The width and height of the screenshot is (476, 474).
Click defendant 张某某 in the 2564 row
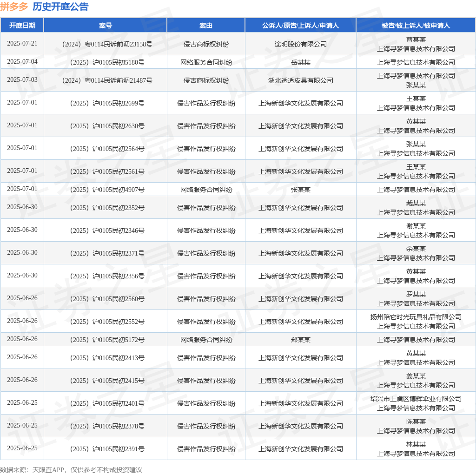coord(416,144)
